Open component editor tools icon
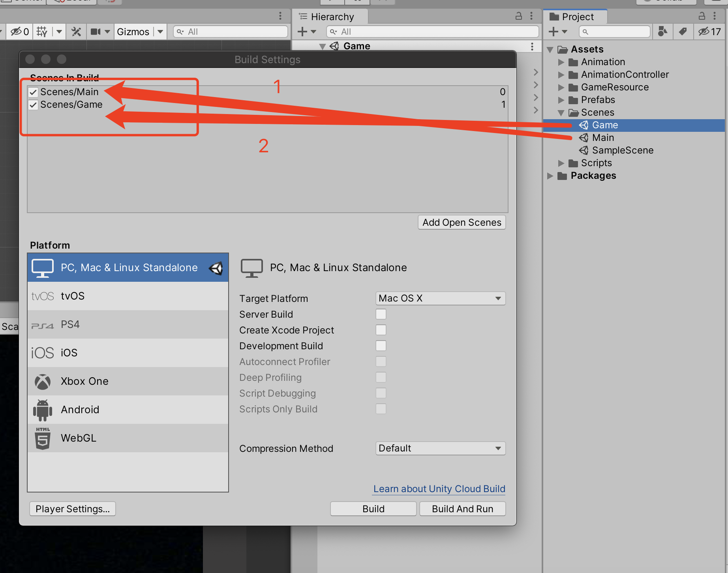 (76, 32)
